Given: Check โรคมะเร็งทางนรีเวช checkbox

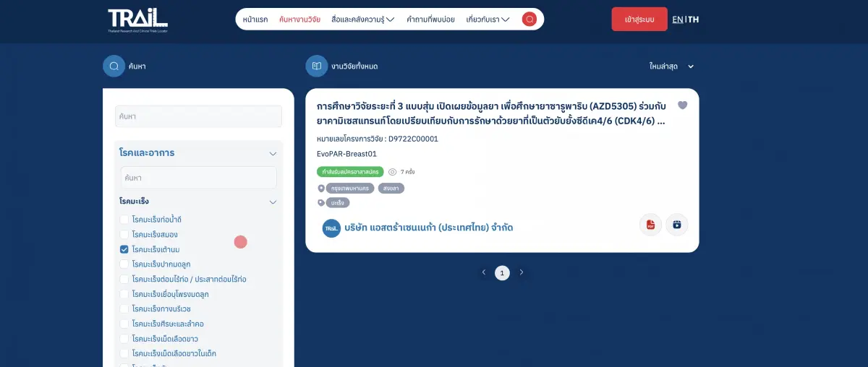Looking at the screenshot, I should pos(124,308).
